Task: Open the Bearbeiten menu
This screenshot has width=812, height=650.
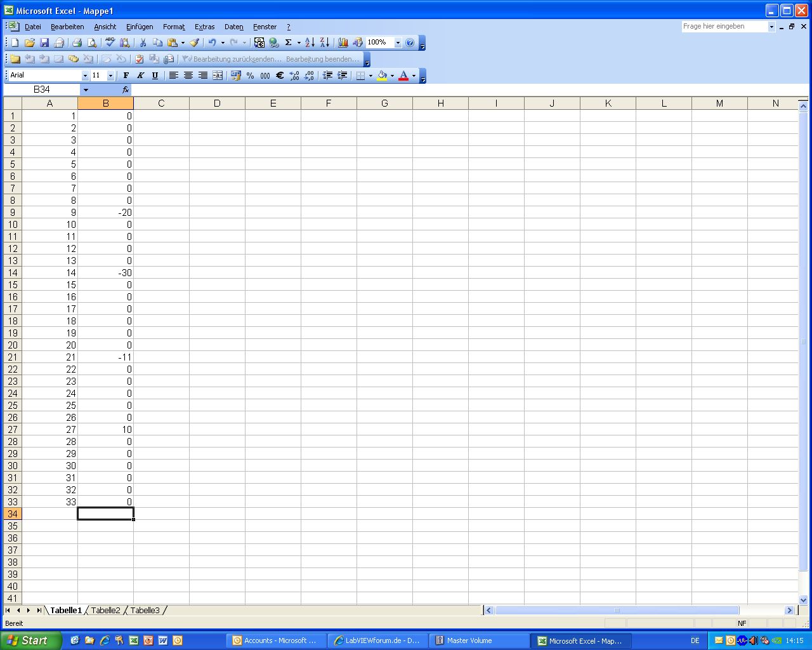Action: (x=67, y=27)
